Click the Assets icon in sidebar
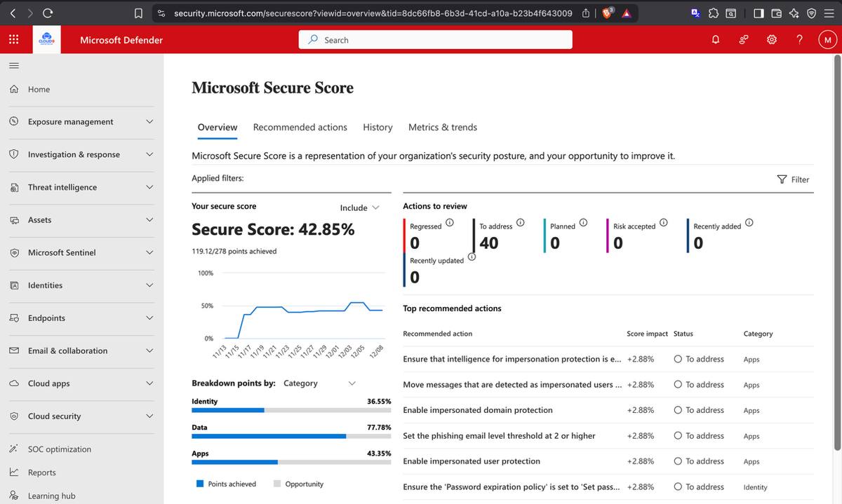This screenshot has height=504, width=842. click(14, 220)
